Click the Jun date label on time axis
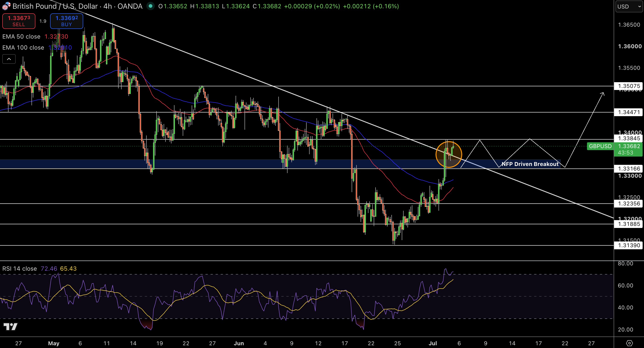644x348 pixels. (x=239, y=343)
